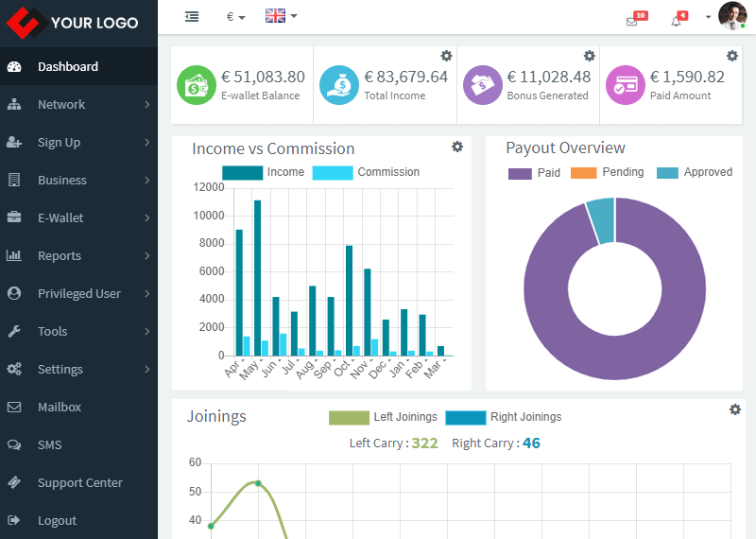Click the Bonus Generated purple icon
The width and height of the screenshot is (756, 539).
(x=482, y=85)
